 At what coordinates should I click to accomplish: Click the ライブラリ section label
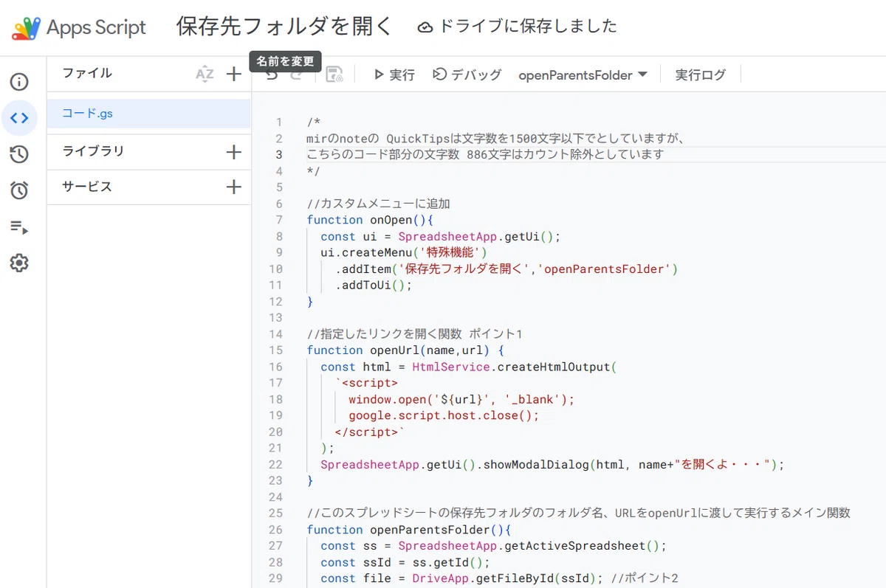[x=93, y=151]
